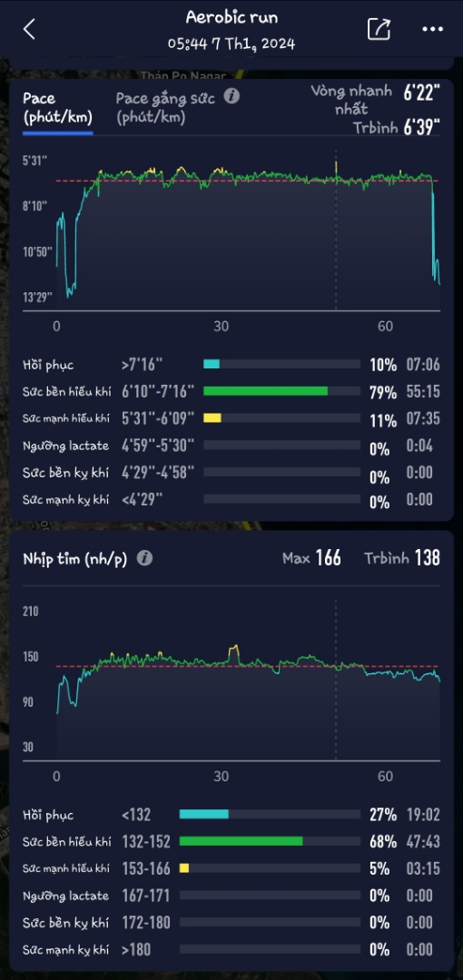Select the Ngưỡng lactate 167-171 row
The width and height of the screenshot is (463, 980).
(x=231, y=896)
